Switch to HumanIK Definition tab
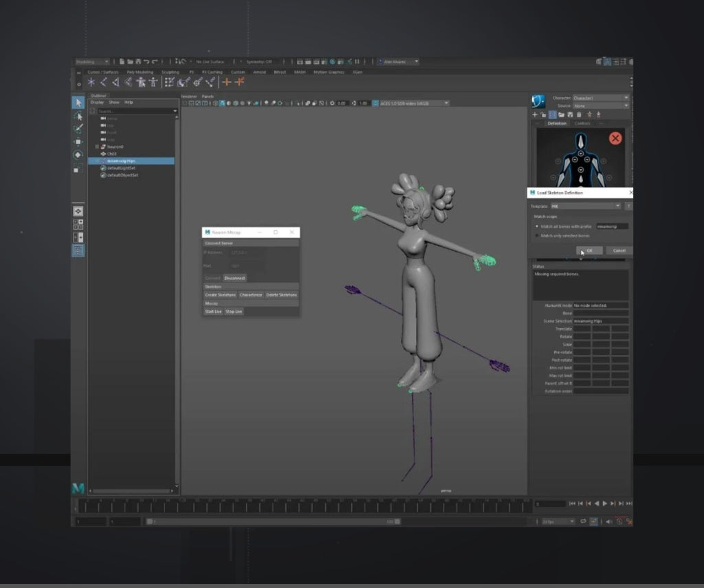The width and height of the screenshot is (704, 588). (557, 124)
